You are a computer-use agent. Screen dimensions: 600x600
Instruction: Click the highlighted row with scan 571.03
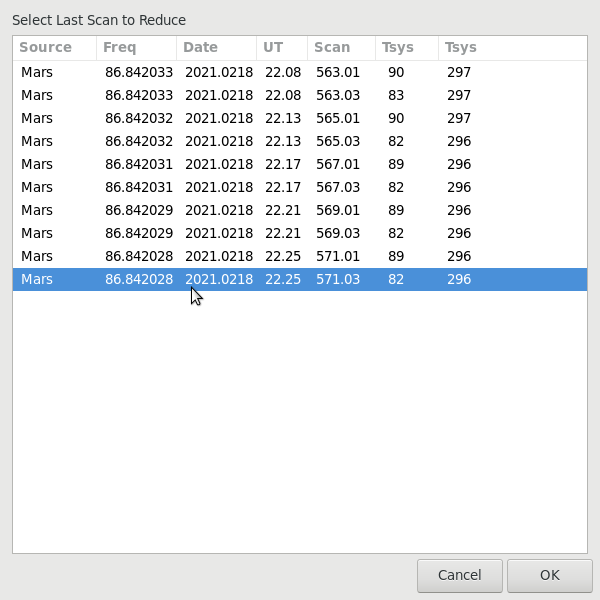(300, 279)
